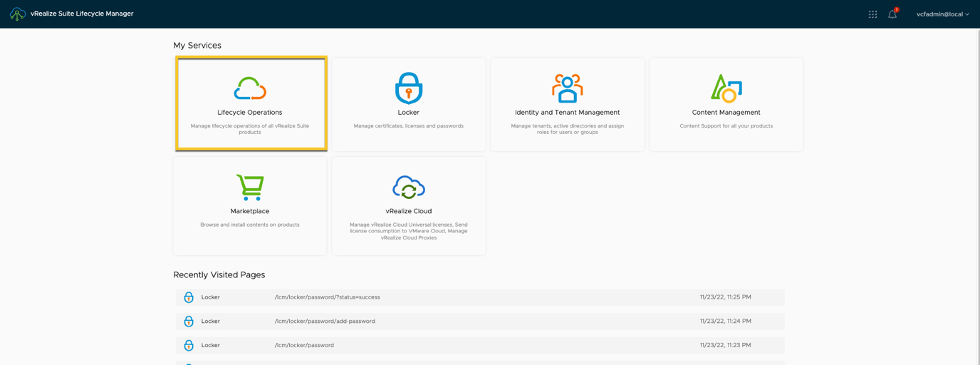Click the vRealize Cloud sync icon
The width and height of the screenshot is (980, 365).
click(409, 187)
